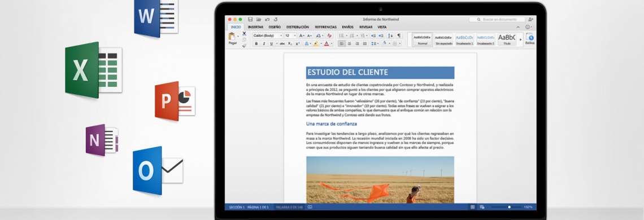This screenshot has width=644, height=220.
Task: Toggle Italic formatting
Action: (x=264, y=43)
